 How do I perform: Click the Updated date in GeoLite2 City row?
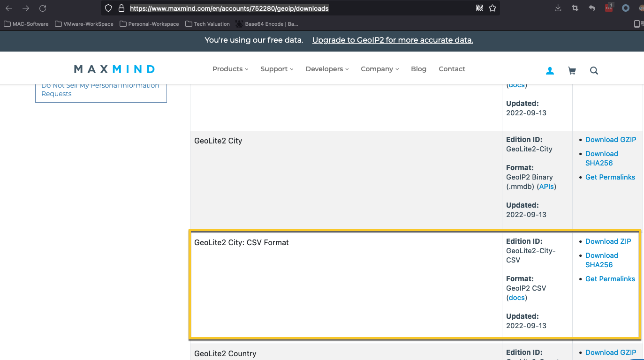[x=526, y=215]
